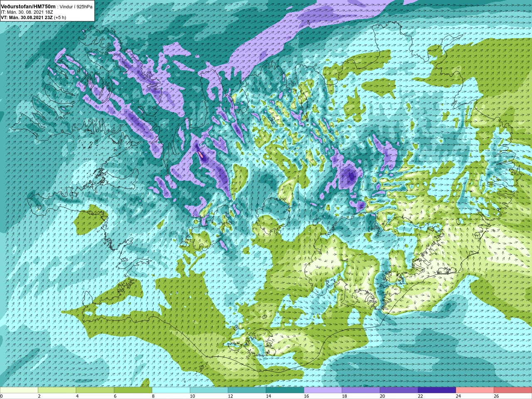The height and width of the screenshot is (399, 532).
Task: Click the legend value label '24'
Action: coord(458,396)
